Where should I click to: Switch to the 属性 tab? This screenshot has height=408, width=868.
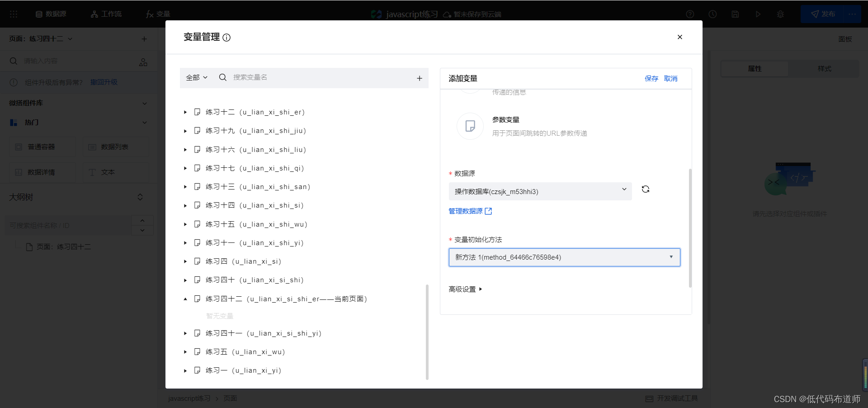(x=755, y=69)
